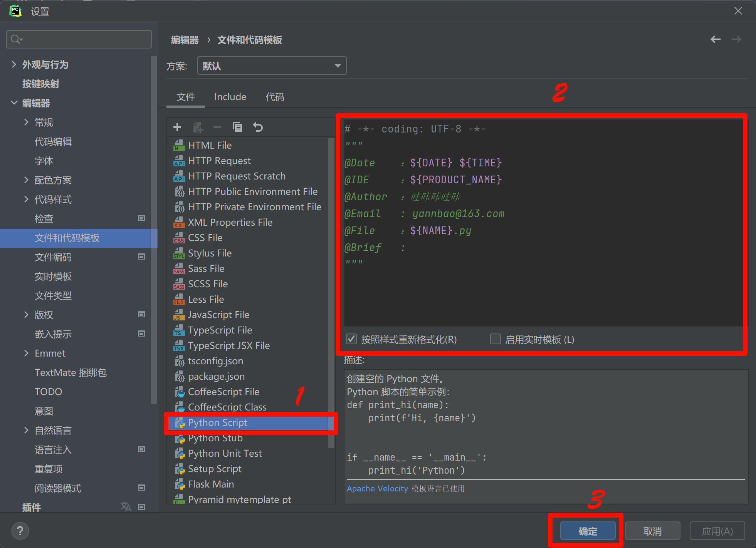Click the Copy Template toolbar icon
756x548 pixels.
(x=237, y=127)
